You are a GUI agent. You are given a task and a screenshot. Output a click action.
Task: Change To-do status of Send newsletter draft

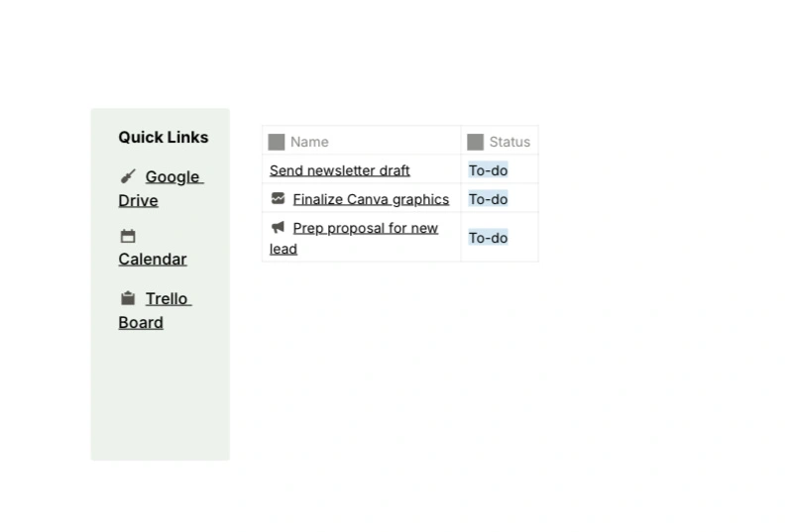488,170
